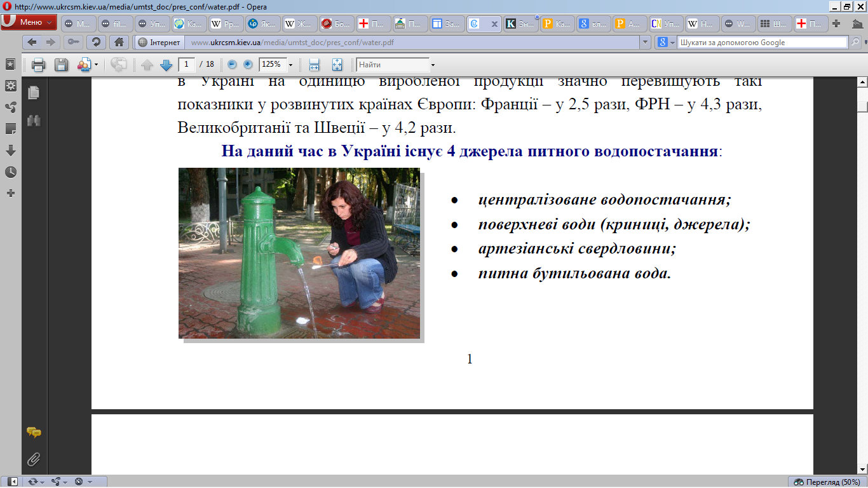Click the page number field
This screenshot has height=488, width=868.
coord(186,64)
